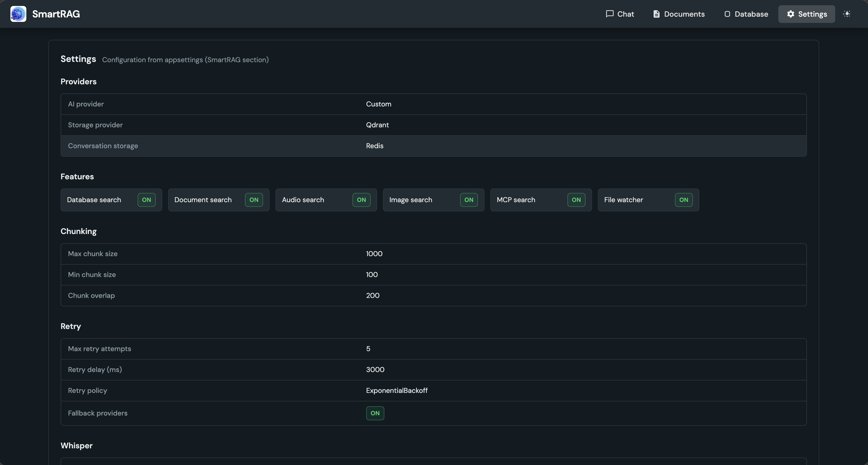Click the Settings gear icon
Viewport: 868px width, 465px height.
pyautogui.click(x=790, y=14)
